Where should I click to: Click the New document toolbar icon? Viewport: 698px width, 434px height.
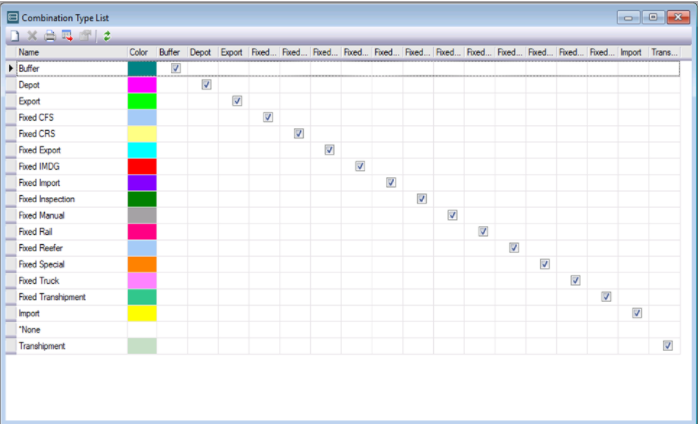click(15, 36)
